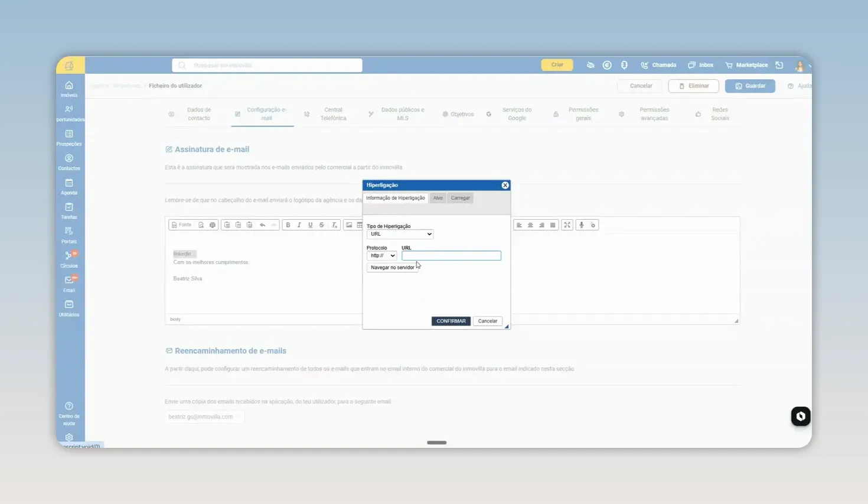Image resolution: width=868 pixels, height=504 pixels.
Task: Click the CONFIRMAR button
Action: (451, 321)
